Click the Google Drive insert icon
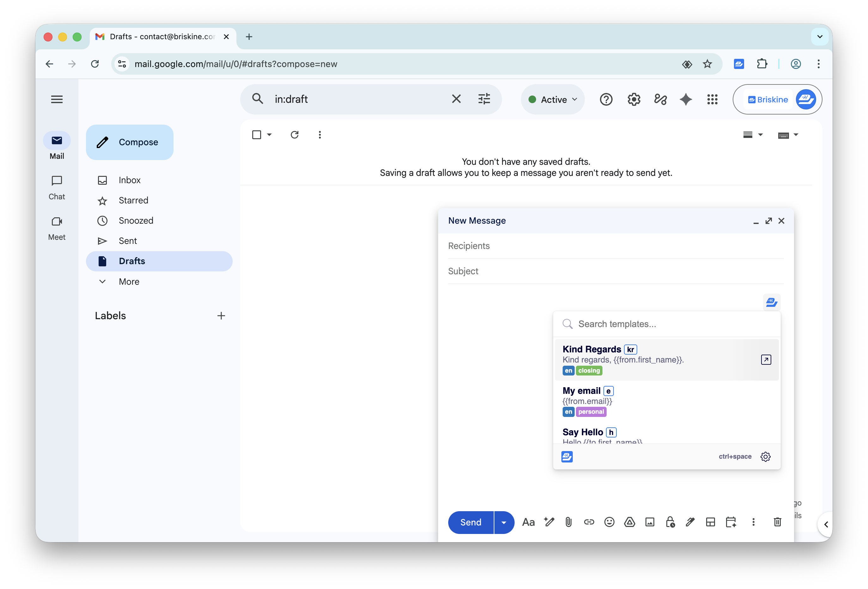The width and height of the screenshot is (868, 589). tap(630, 522)
